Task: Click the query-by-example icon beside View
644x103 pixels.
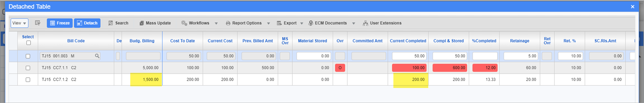Action: pos(38,23)
